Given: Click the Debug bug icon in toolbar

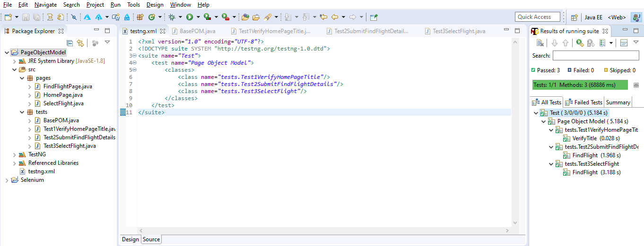Looking at the screenshot, I should [x=172, y=17].
